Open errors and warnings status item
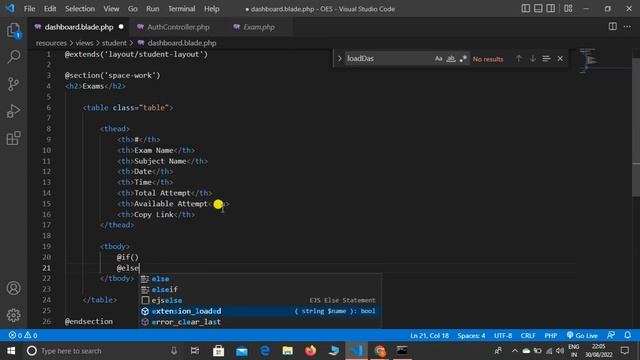 (x=23, y=335)
